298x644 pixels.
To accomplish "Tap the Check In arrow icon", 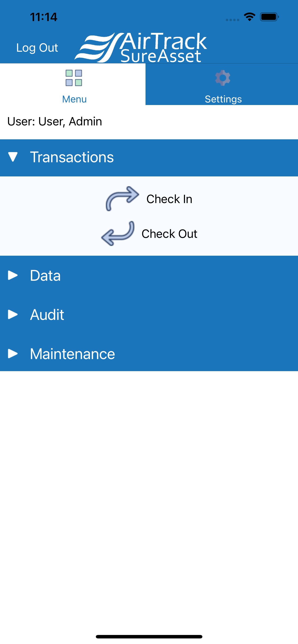I will 122,199.
